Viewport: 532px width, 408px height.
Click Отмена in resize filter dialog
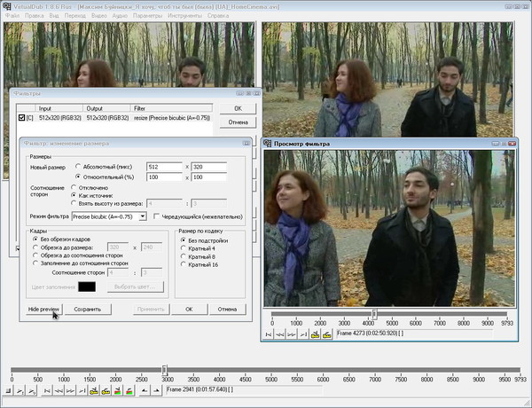coord(227,310)
